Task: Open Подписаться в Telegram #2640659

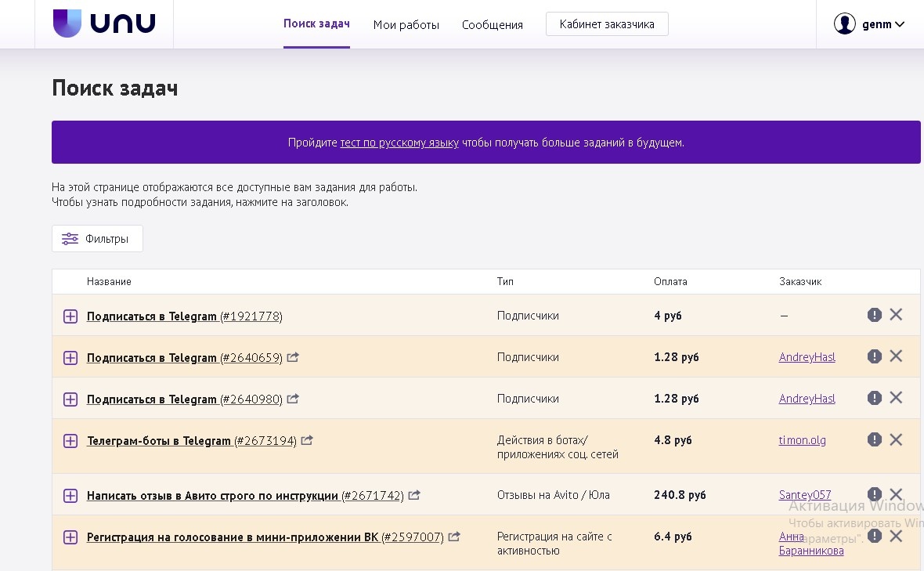Action: click(x=185, y=358)
